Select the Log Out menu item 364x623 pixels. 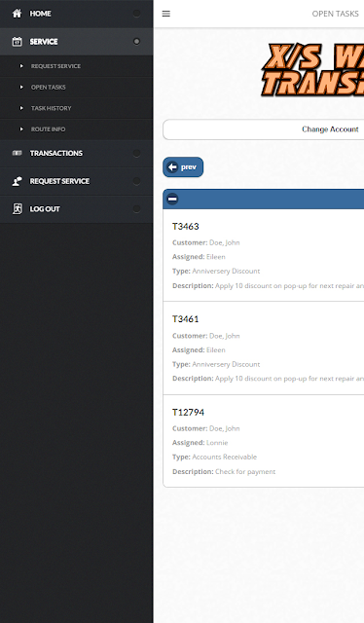point(76,209)
